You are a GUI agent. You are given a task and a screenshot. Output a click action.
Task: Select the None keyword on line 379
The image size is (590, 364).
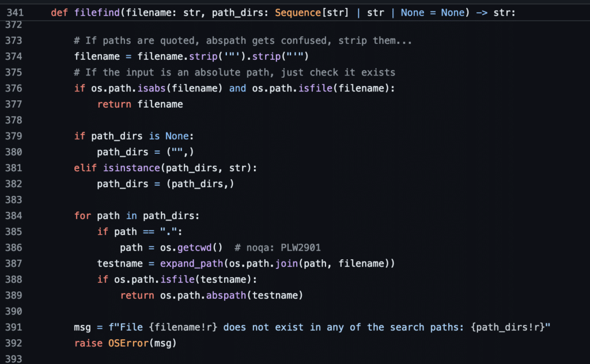[x=176, y=136]
